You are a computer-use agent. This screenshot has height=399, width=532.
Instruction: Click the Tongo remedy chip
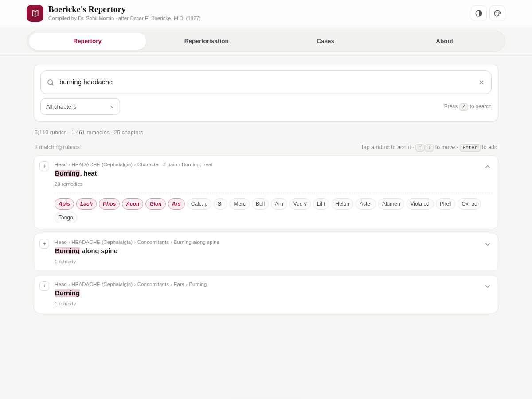point(66,218)
